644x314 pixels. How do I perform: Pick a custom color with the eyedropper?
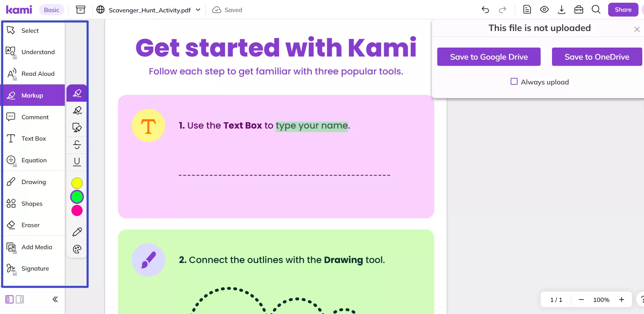tap(77, 232)
